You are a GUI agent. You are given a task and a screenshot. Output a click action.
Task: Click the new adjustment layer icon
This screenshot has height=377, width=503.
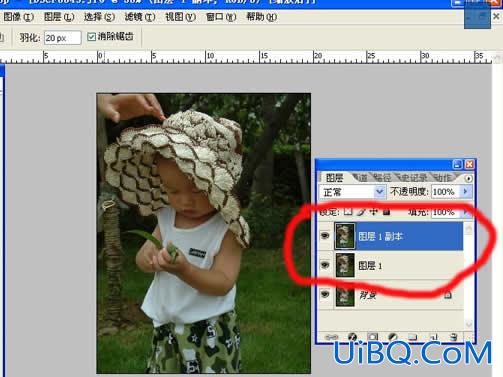[x=393, y=337]
